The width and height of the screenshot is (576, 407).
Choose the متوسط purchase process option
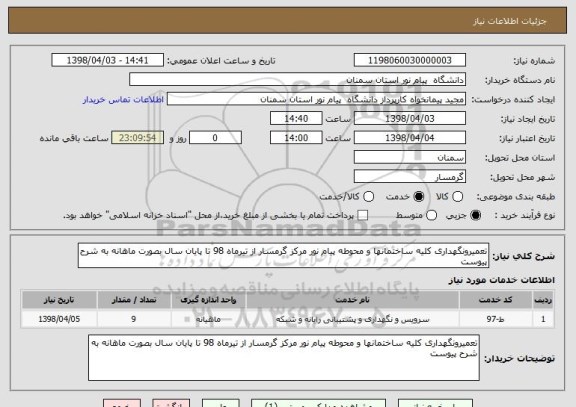click(x=431, y=216)
